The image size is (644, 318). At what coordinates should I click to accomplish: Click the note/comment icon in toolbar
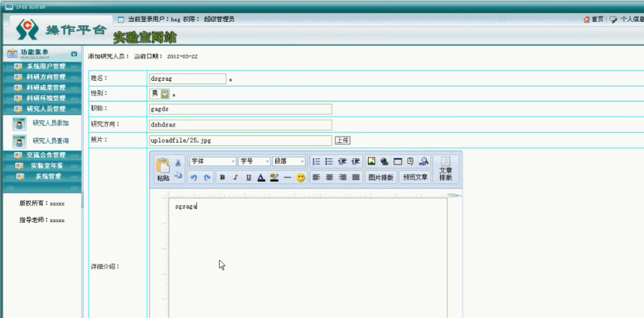[410, 161]
